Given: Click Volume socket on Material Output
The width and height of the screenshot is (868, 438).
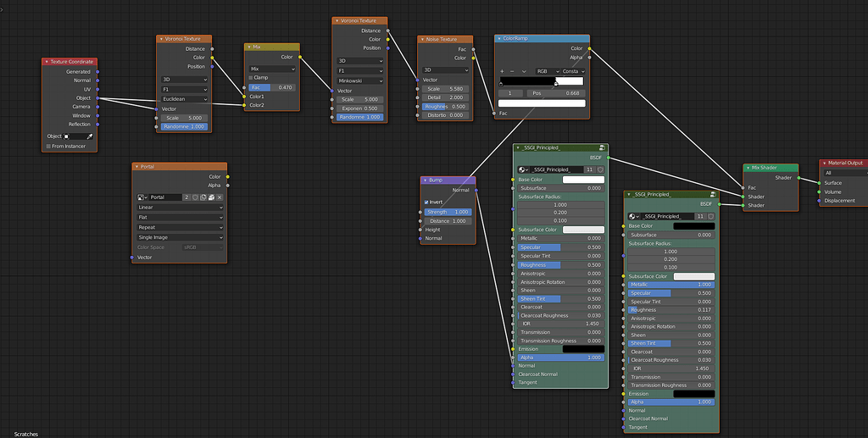Looking at the screenshot, I should point(820,192).
